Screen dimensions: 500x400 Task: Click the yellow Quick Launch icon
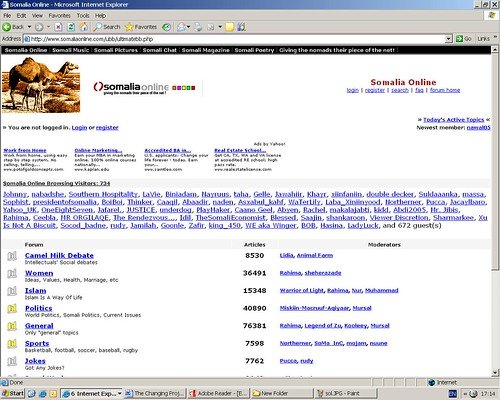pyautogui.click(x=53, y=394)
